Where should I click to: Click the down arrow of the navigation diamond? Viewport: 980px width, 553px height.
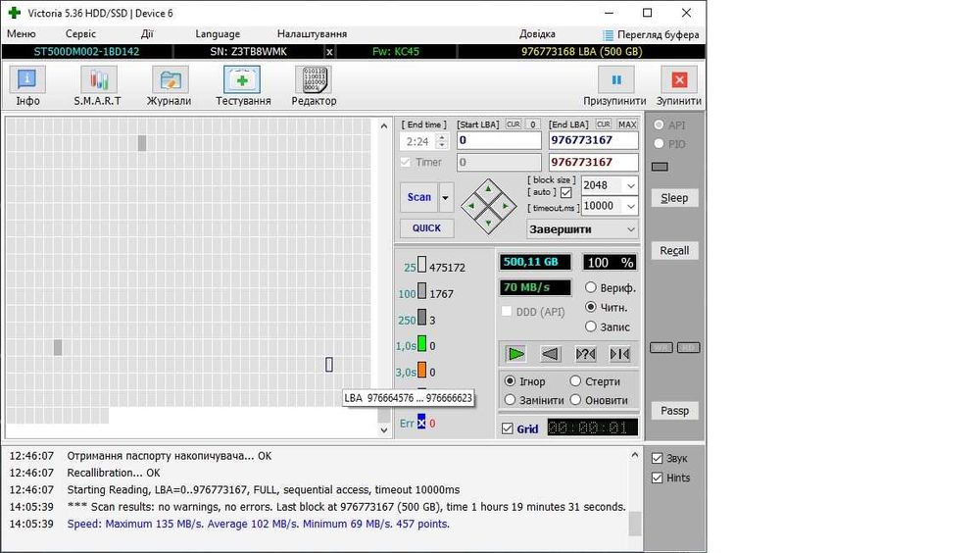tap(488, 222)
